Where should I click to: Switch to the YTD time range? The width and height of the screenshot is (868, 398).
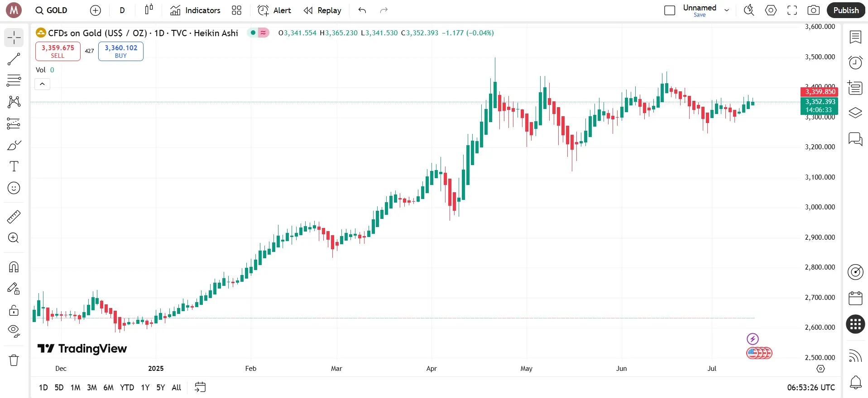coord(127,388)
